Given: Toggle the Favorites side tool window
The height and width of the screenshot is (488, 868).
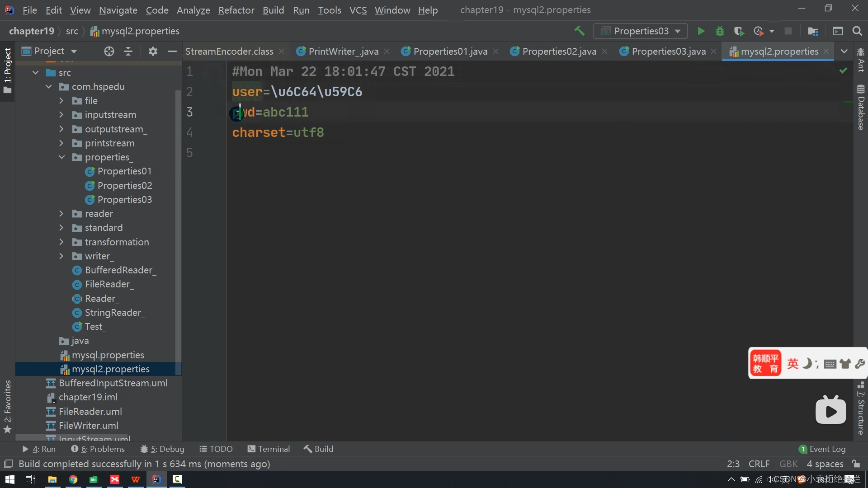Looking at the screenshot, I should click(8, 406).
